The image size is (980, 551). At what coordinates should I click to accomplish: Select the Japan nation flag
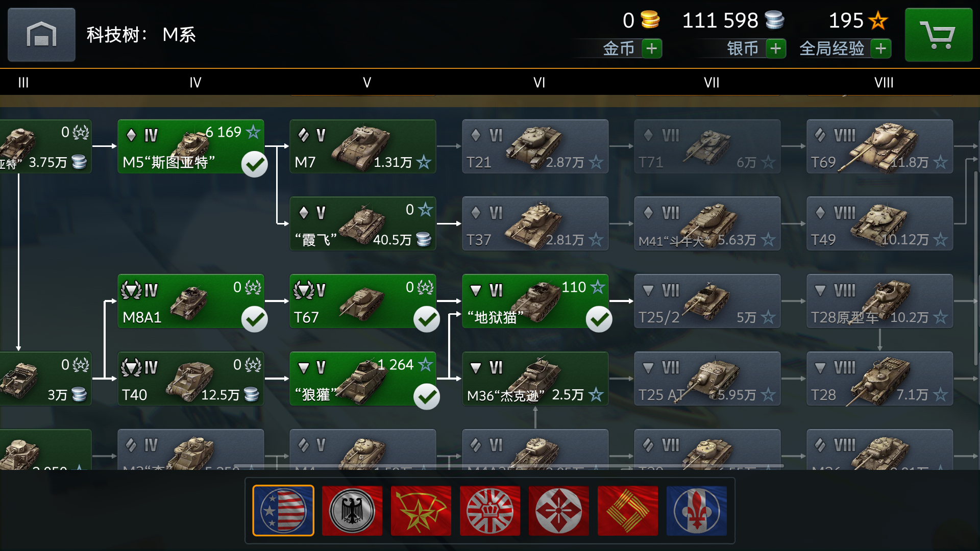(x=559, y=510)
